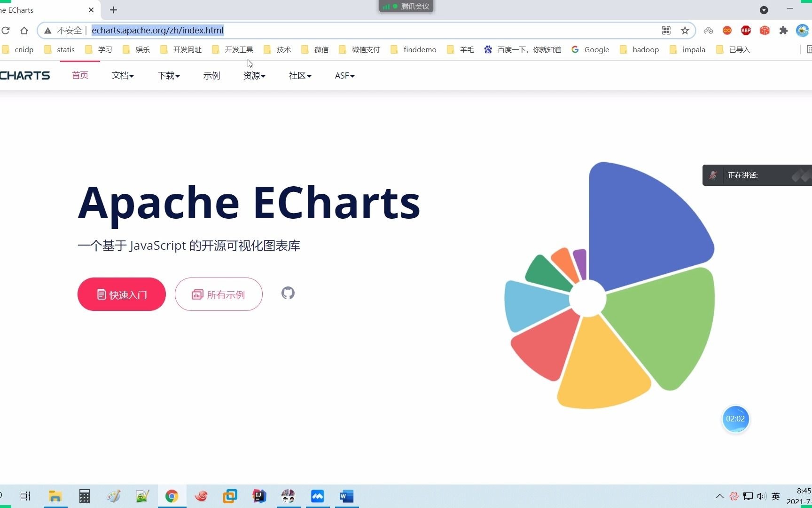Screen dimensions: 812x508
Task: Open the network icon in system tray
Action: click(748, 496)
